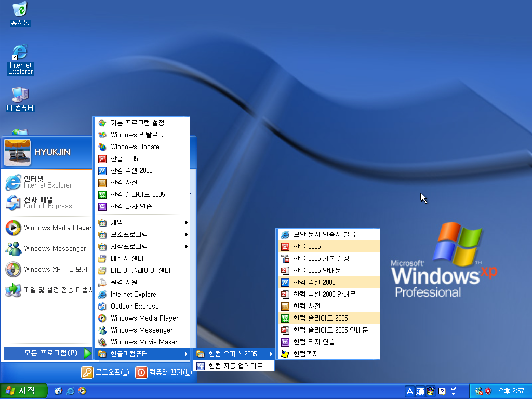Click the taskbar clock 오후 2:57
This screenshot has width=532, height=399.
(511, 391)
